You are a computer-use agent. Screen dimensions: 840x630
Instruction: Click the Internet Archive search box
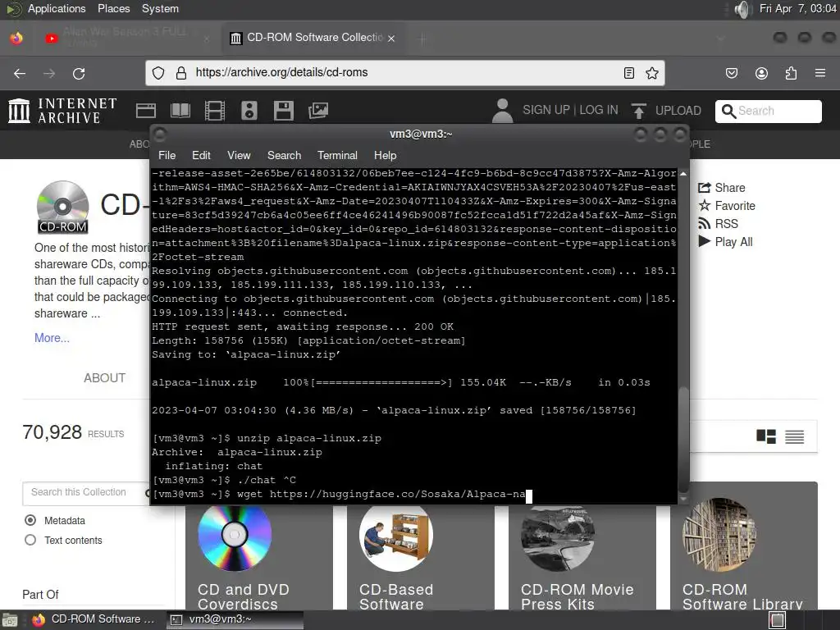pos(768,111)
